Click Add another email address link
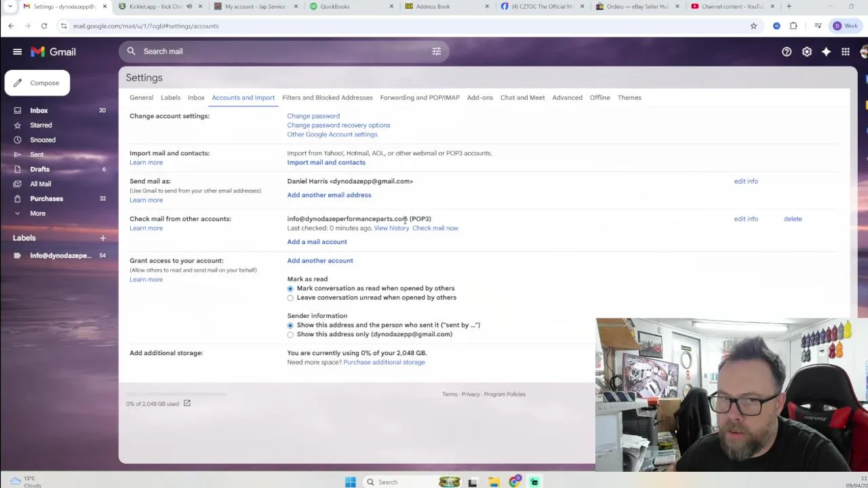 tap(329, 195)
